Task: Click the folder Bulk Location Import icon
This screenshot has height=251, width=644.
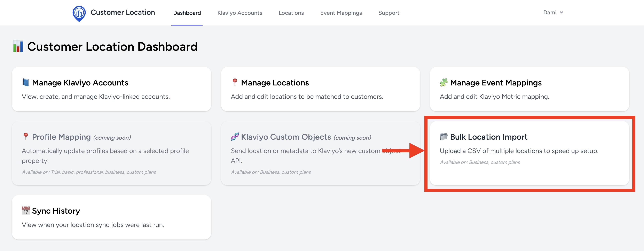Action: [444, 137]
